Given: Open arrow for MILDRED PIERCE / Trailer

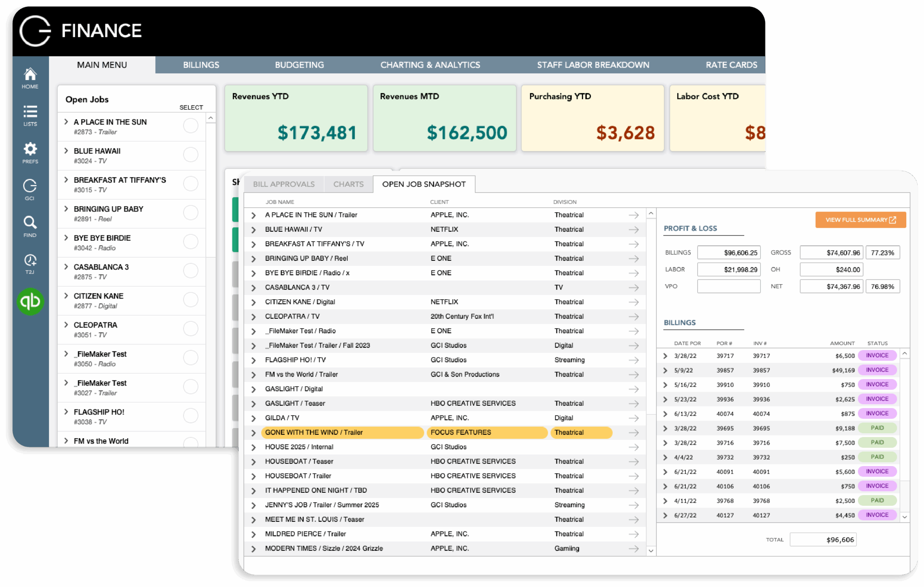Looking at the screenshot, I should [x=633, y=534].
